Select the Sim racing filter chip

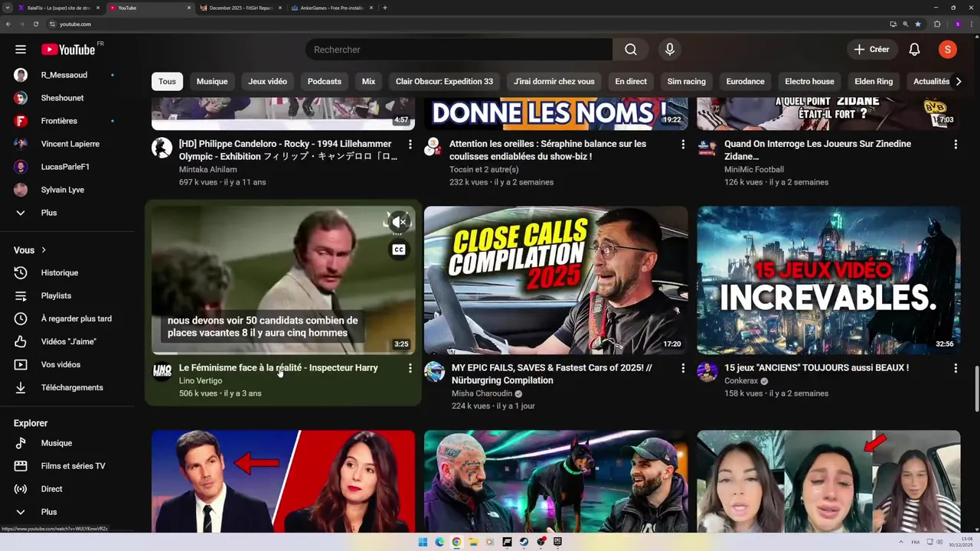point(686,81)
